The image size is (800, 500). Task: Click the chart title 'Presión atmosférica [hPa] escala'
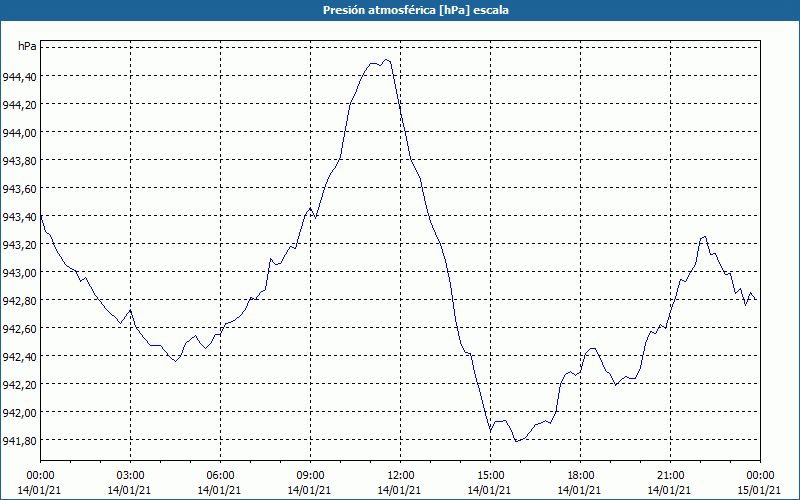[400, 10]
